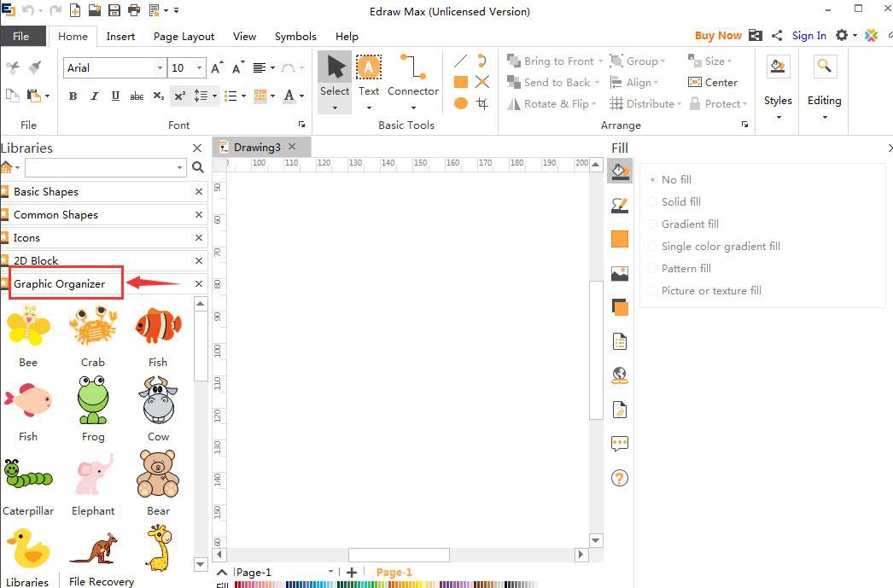Open the font size dropdown
This screenshot has height=588, width=893.
(x=199, y=67)
